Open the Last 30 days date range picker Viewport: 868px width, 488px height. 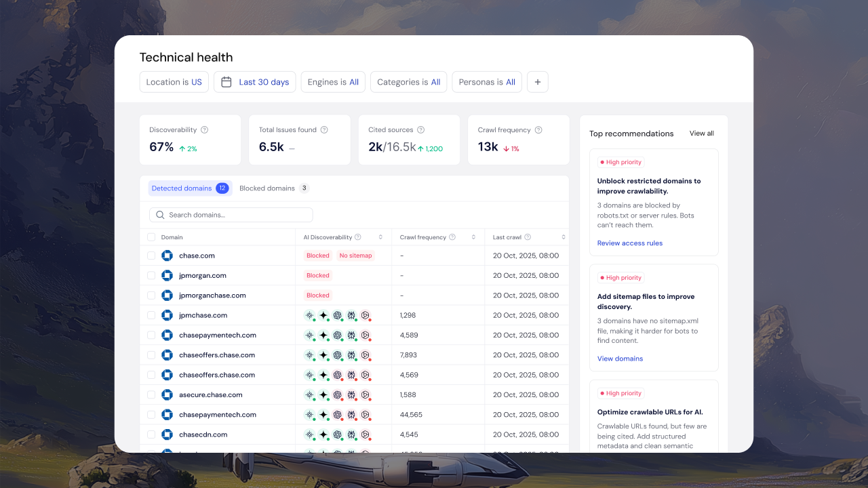[x=255, y=82]
